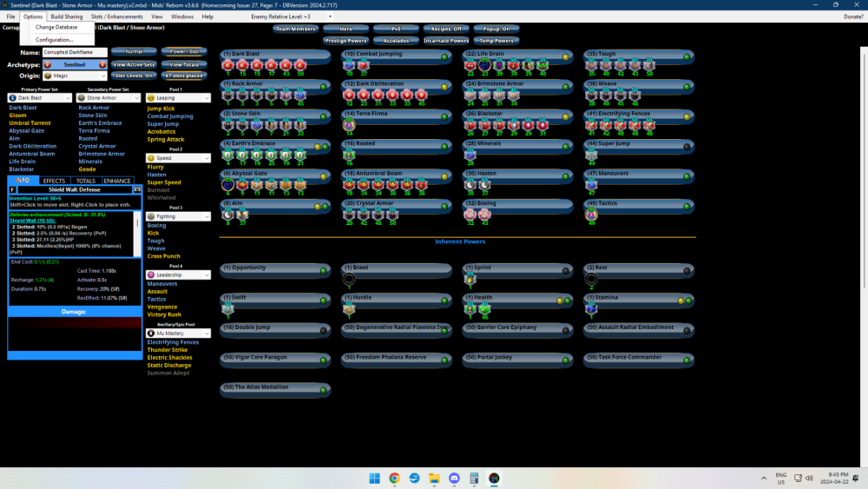
Task: Select Umbral Torrent in primary power list
Action: (x=30, y=123)
